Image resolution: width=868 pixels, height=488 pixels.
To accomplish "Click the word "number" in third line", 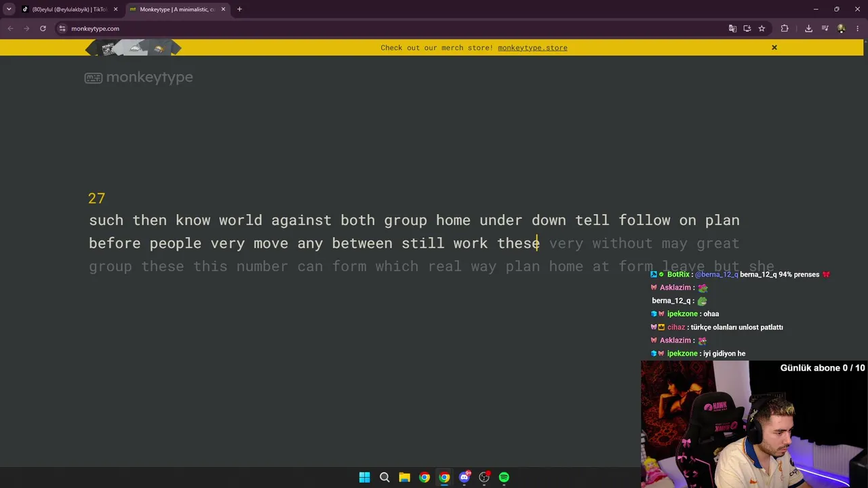I will tap(262, 266).
